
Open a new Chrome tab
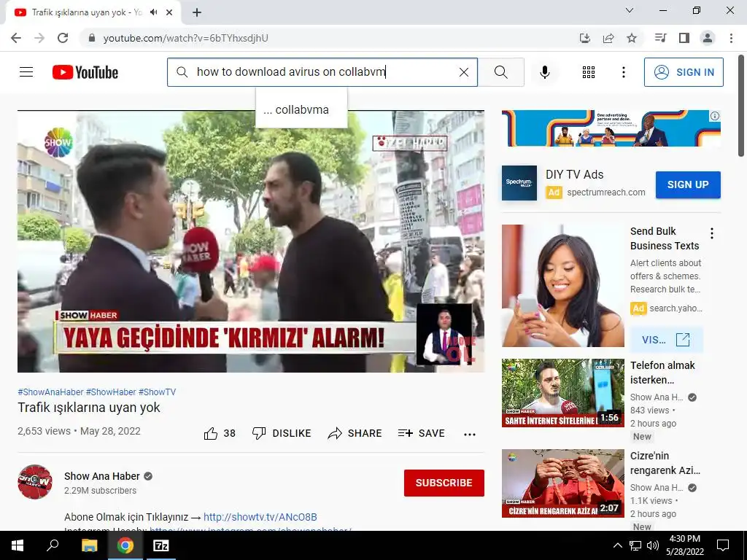click(x=197, y=13)
